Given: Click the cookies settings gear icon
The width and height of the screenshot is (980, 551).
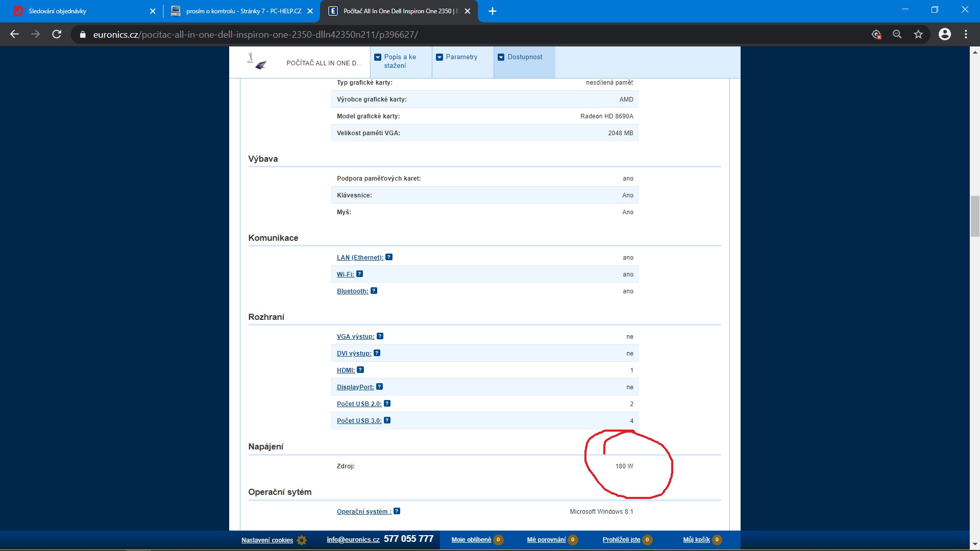Looking at the screenshot, I should [302, 540].
